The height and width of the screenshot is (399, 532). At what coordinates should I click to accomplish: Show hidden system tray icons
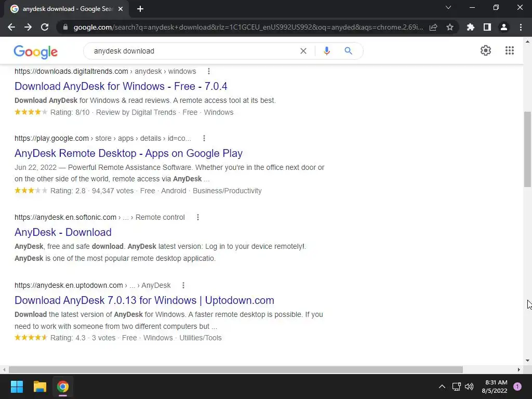click(x=442, y=387)
